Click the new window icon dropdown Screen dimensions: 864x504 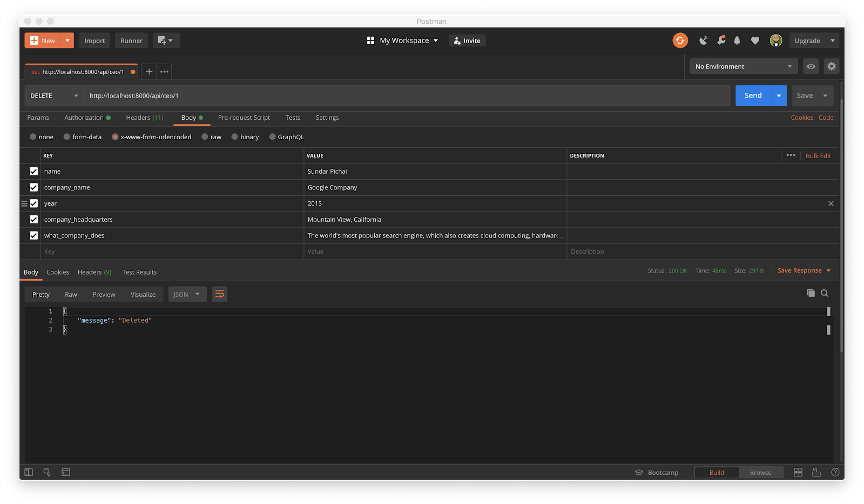click(x=166, y=40)
